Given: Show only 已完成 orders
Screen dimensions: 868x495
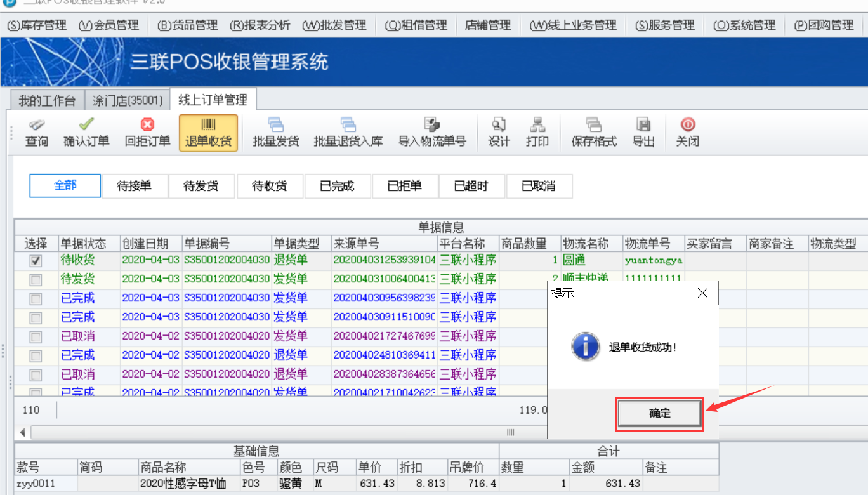Looking at the screenshot, I should tap(337, 186).
